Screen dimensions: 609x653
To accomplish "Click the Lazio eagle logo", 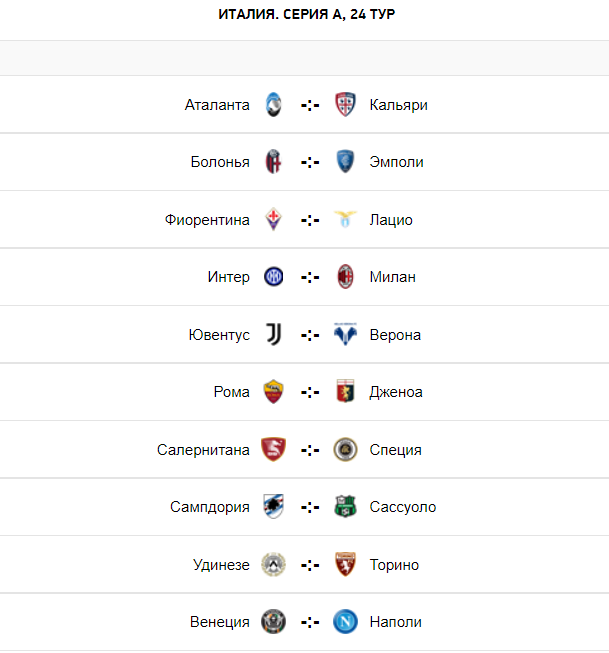I will click(345, 220).
